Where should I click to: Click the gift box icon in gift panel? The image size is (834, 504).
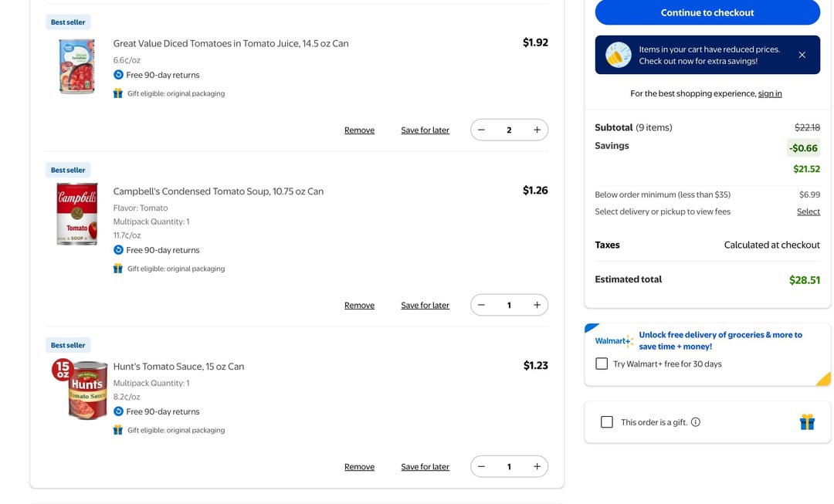click(807, 422)
